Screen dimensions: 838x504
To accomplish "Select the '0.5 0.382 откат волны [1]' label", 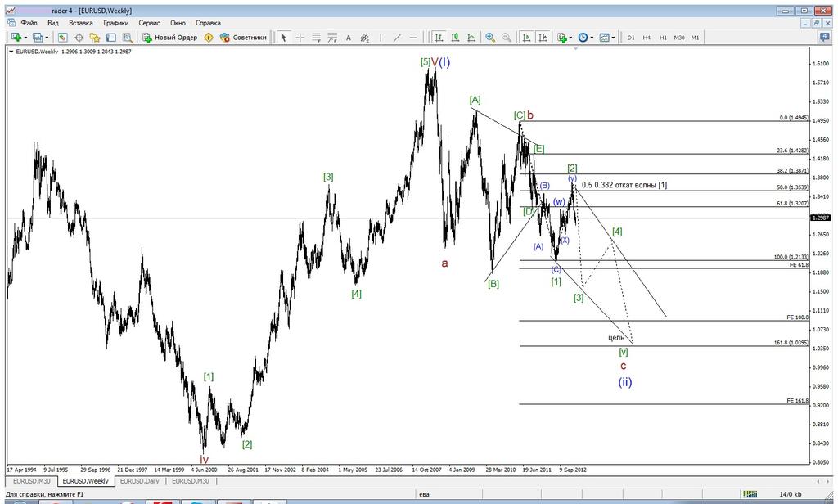I will 624,185.
